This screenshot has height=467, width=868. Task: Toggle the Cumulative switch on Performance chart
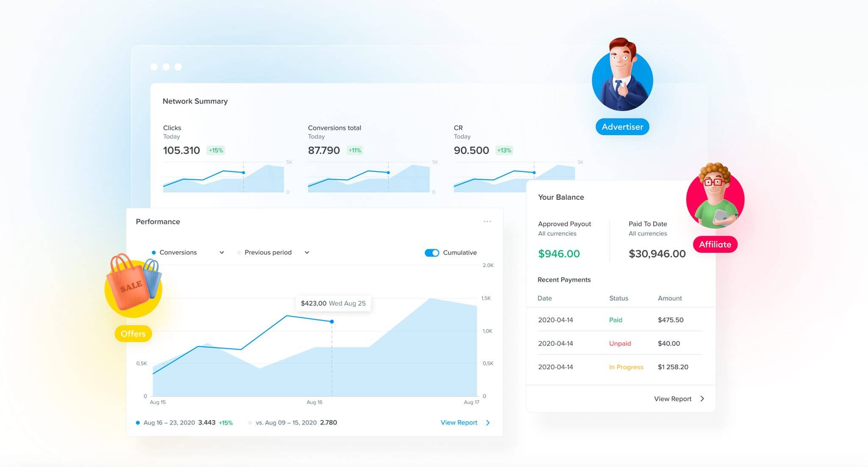point(432,252)
